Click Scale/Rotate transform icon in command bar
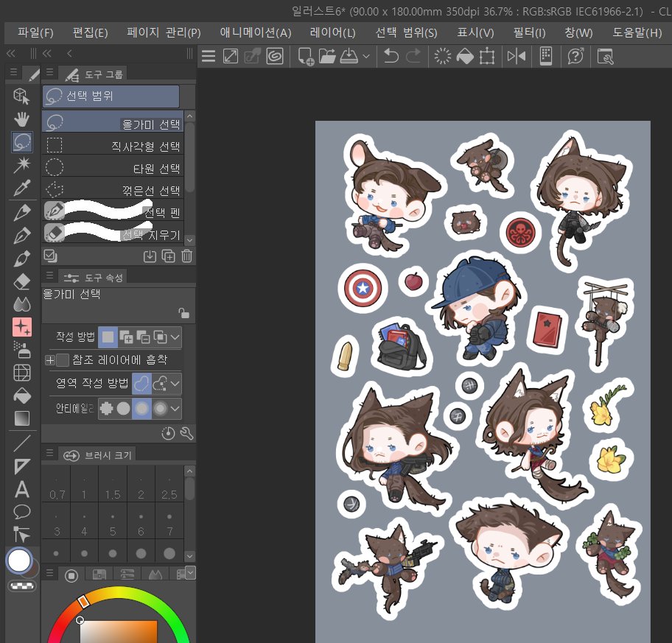672x643 pixels. (x=487, y=56)
